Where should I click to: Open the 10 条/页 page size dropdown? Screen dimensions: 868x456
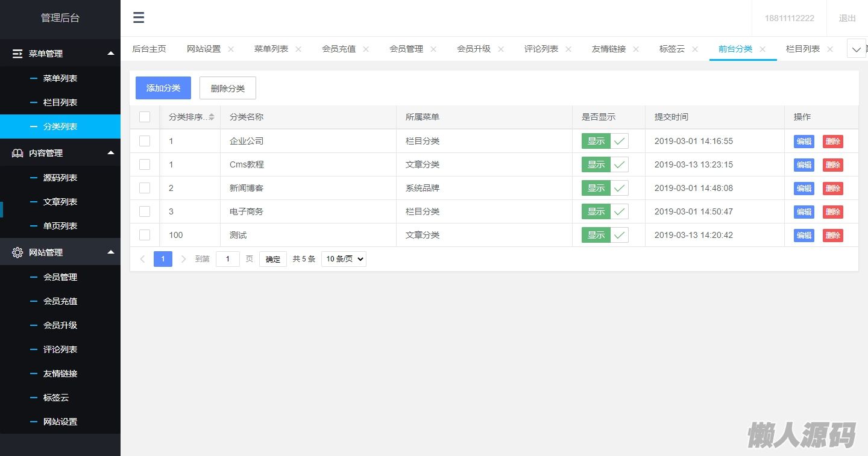(x=344, y=259)
